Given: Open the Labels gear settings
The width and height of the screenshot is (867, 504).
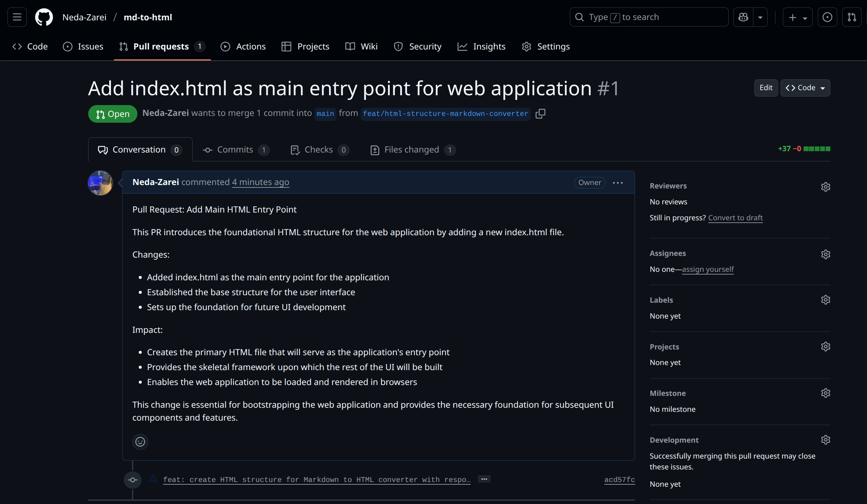Looking at the screenshot, I should coord(825,300).
